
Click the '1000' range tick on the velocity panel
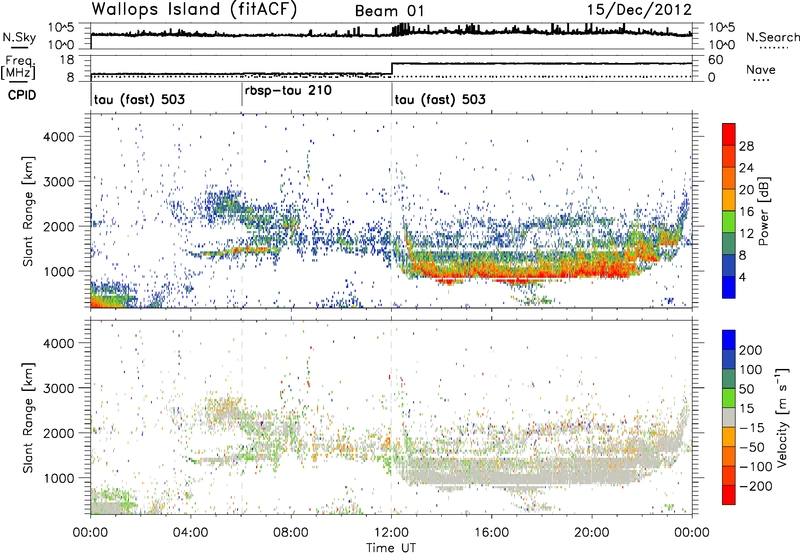point(58,478)
